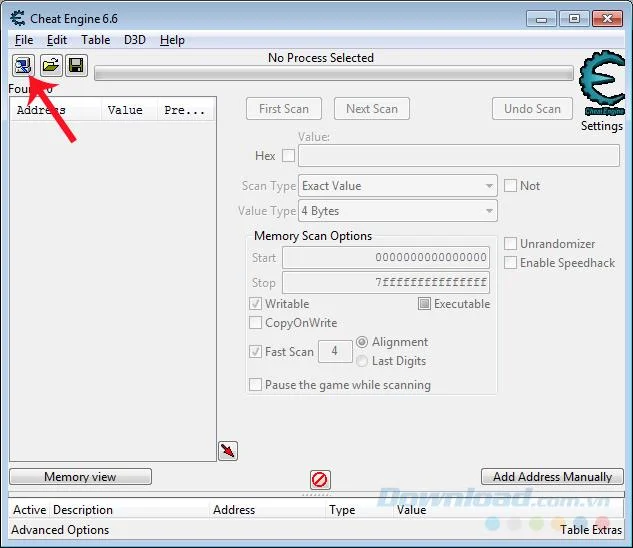633x548 pixels.
Task: Open the process list icon
Action: pos(23,65)
